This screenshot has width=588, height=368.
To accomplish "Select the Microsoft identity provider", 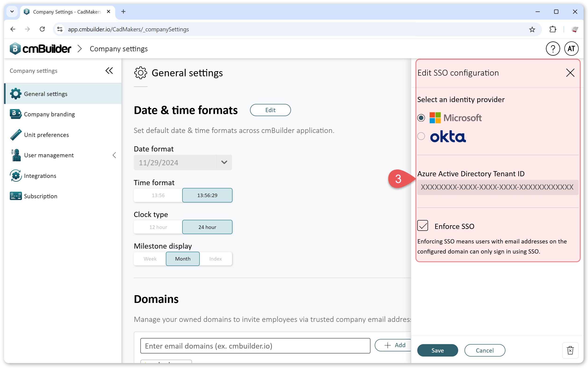I will [421, 118].
